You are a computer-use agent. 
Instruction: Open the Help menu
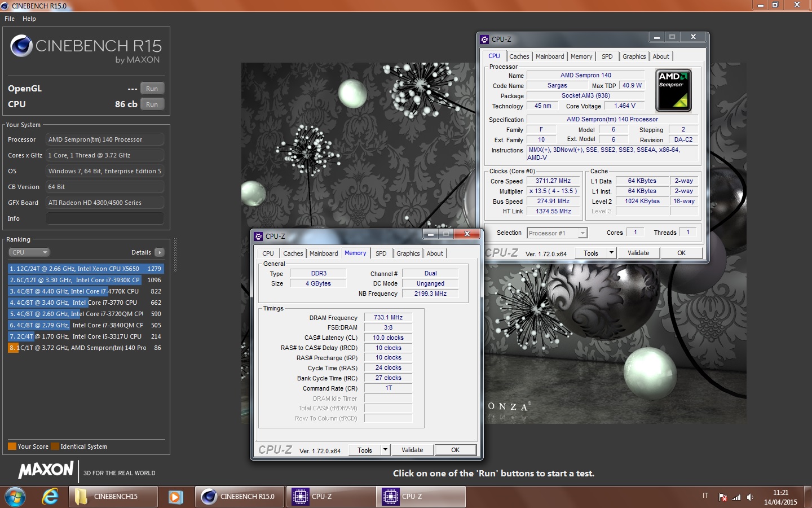29,19
